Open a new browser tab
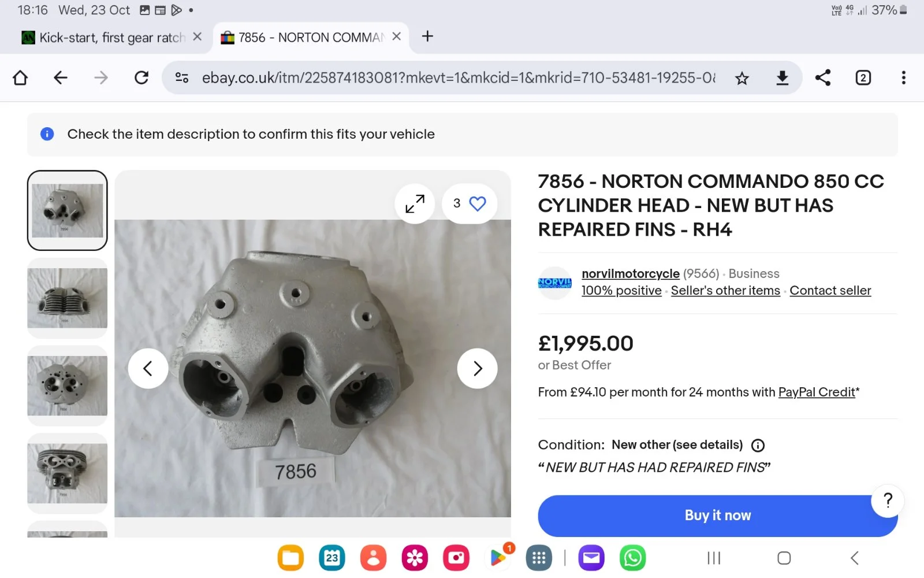924x578 pixels. point(427,36)
